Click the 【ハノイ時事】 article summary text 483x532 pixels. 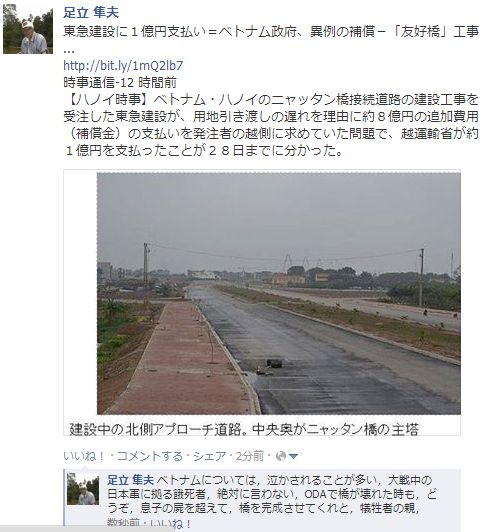click(x=271, y=125)
